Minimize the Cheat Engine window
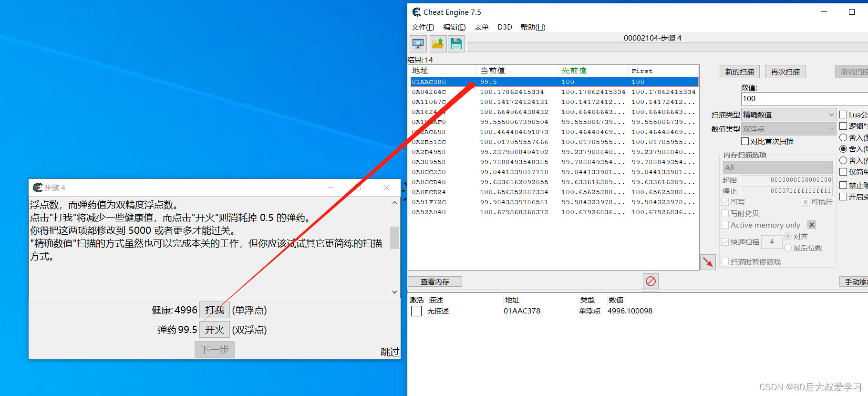The height and width of the screenshot is (396, 868). tap(824, 12)
